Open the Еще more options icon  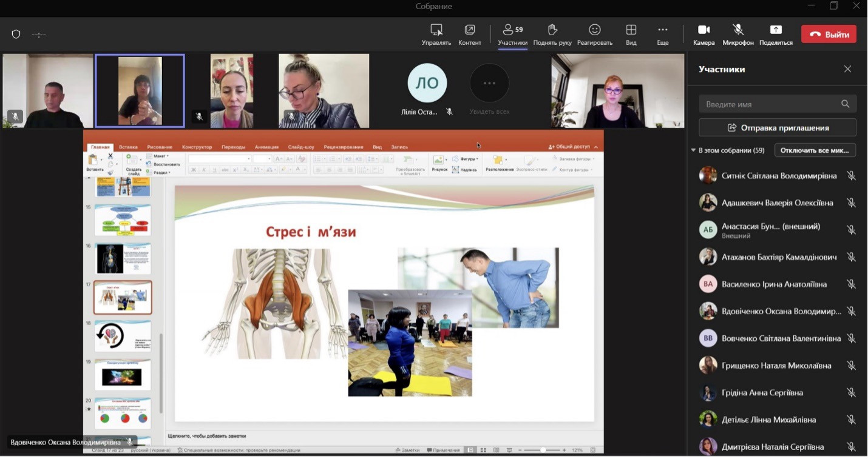tap(662, 30)
